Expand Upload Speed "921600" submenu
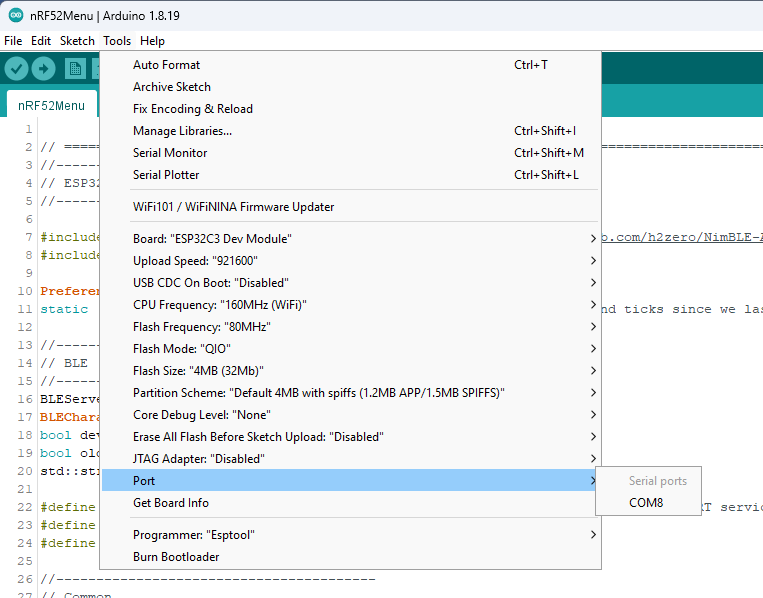763x598 pixels. (350, 261)
